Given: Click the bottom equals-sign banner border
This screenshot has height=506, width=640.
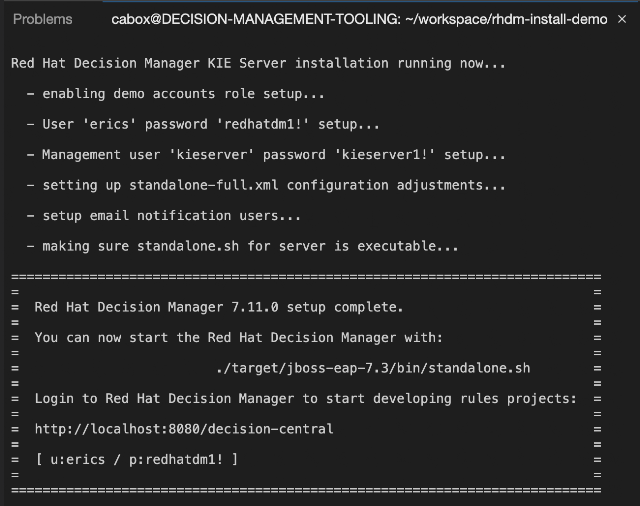Looking at the screenshot, I should (x=306, y=490).
